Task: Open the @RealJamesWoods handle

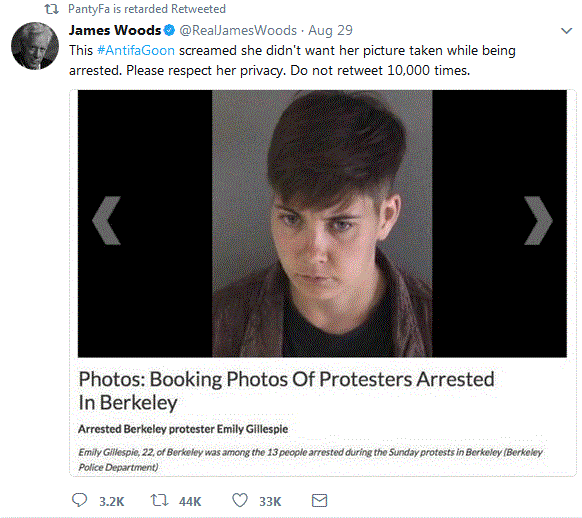Action: pyautogui.click(x=238, y=30)
